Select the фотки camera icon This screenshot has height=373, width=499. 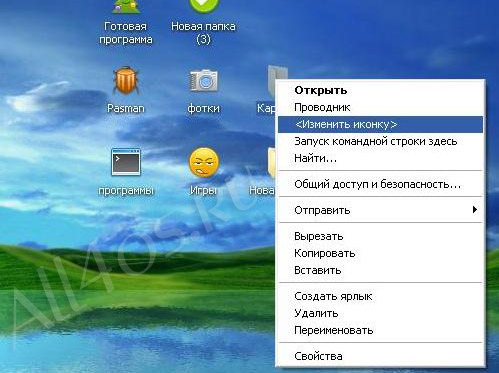click(x=203, y=80)
